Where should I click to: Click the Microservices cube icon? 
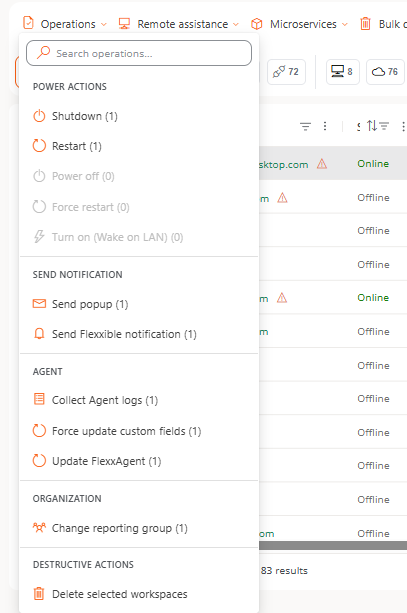pyautogui.click(x=256, y=24)
